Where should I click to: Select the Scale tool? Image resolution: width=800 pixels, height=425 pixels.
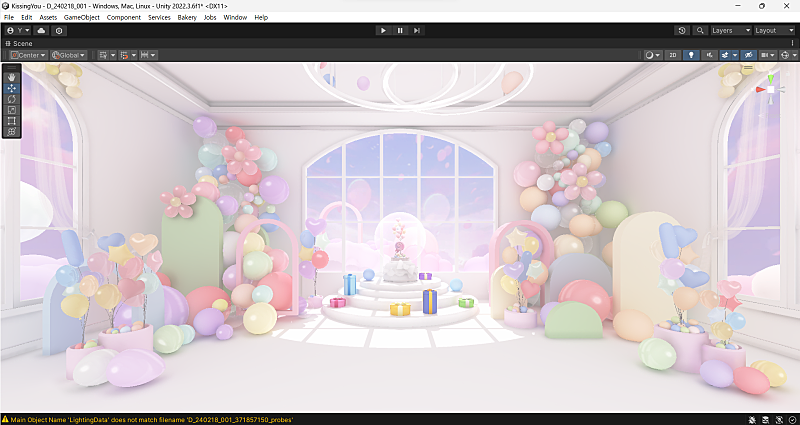tap(12, 110)
